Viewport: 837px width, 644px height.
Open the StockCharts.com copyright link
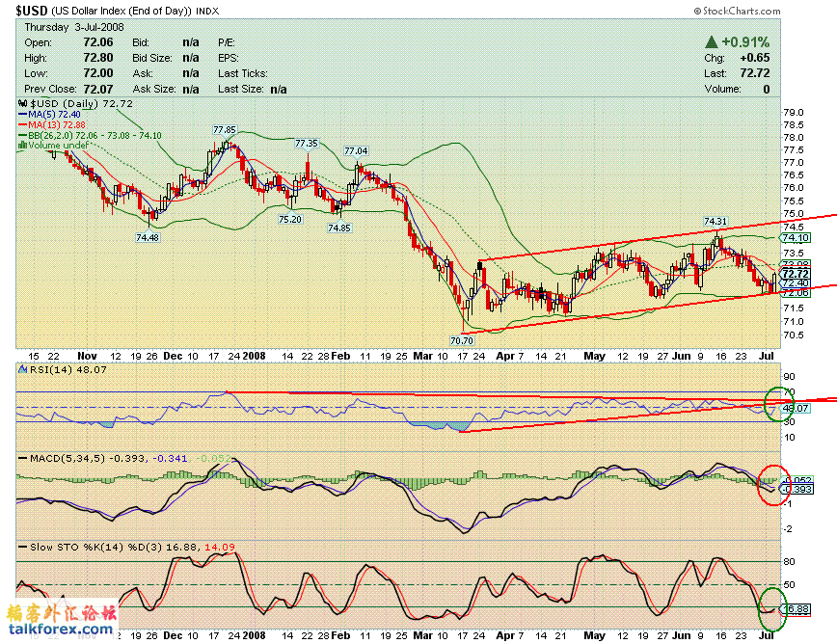(737, 11)
